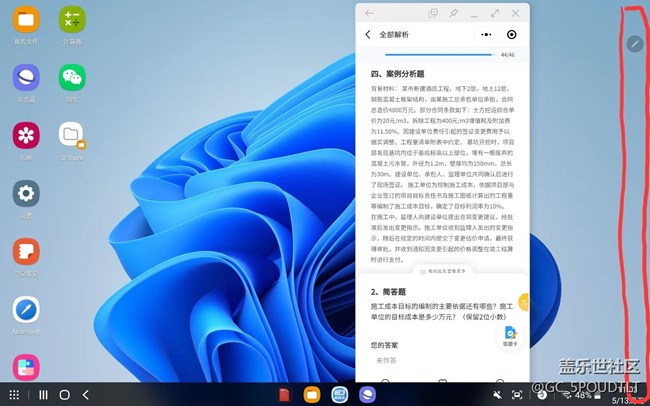Open the My Files folder on the desktop
Screen dimensions: 650x406
pyautogui.click(x=26, y=20)
